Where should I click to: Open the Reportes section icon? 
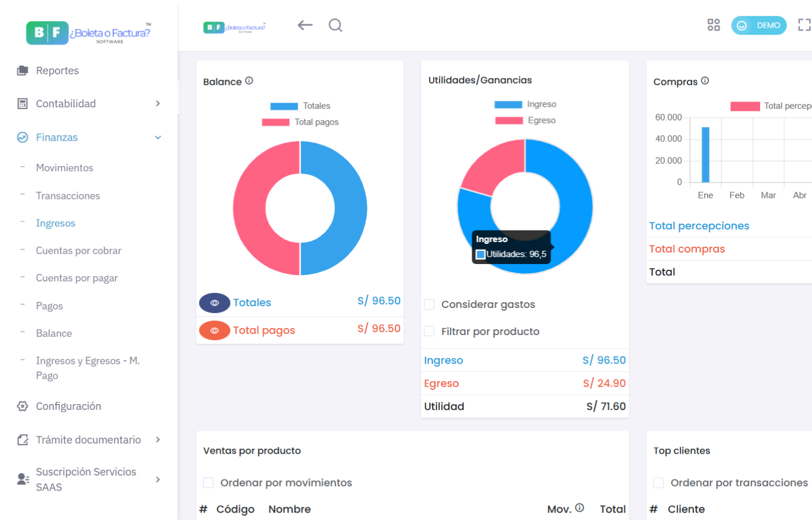tap(21, 70)
